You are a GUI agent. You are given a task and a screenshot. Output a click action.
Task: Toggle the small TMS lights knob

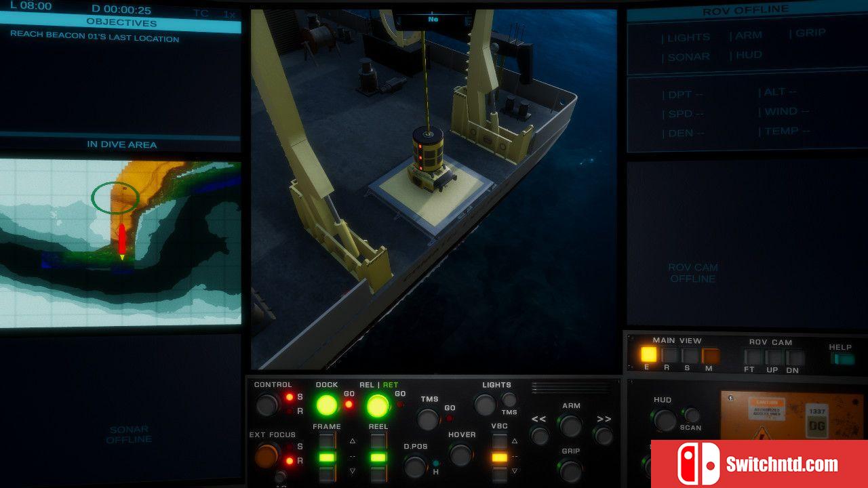pos(509,400)
